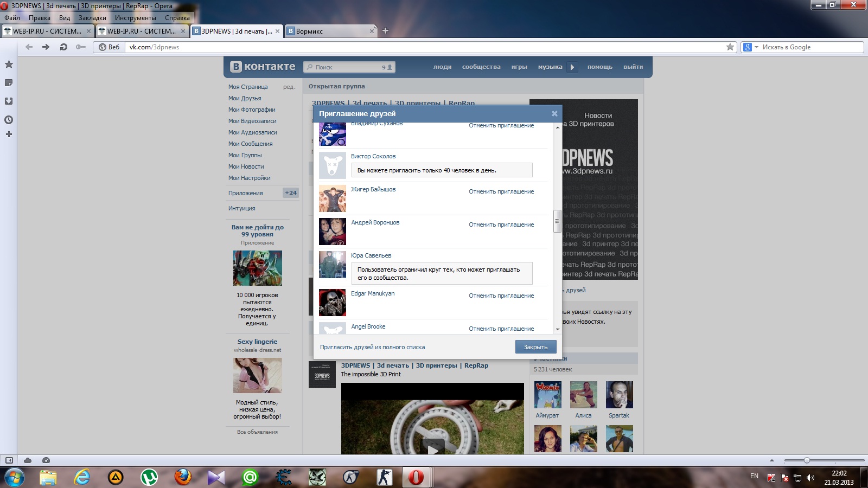Open Counter-Strike taskbar icon

coord(385,477)
